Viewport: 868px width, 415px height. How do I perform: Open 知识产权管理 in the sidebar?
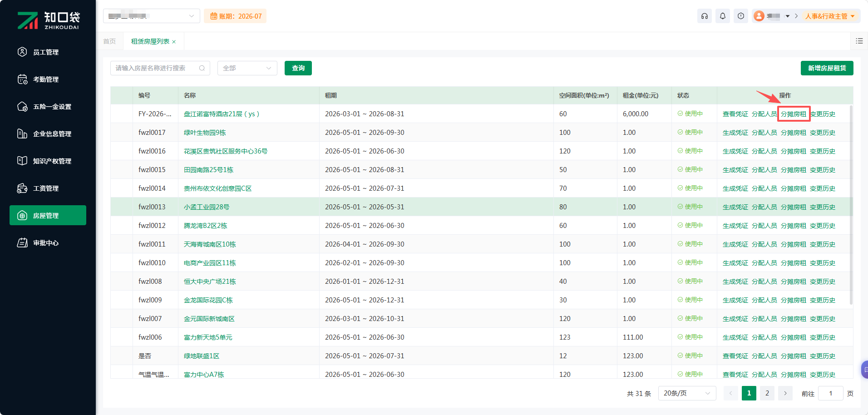click(48, 161)
